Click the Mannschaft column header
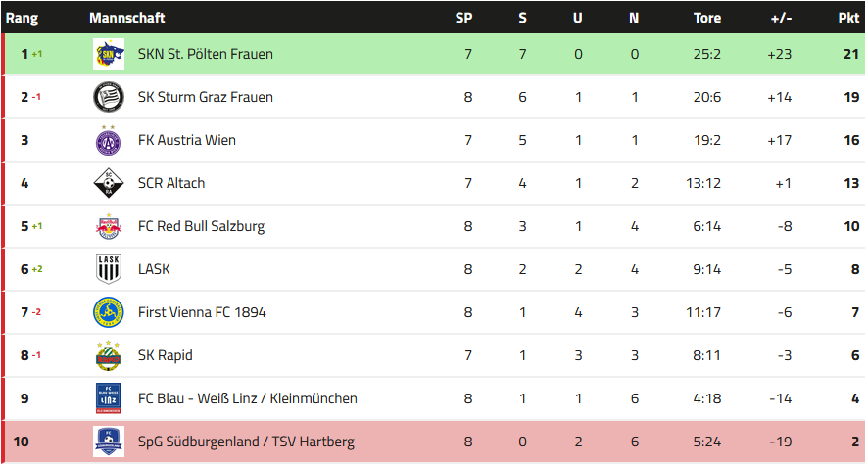The height and width of the screenshot is (465, 868). tap(127, 18)
